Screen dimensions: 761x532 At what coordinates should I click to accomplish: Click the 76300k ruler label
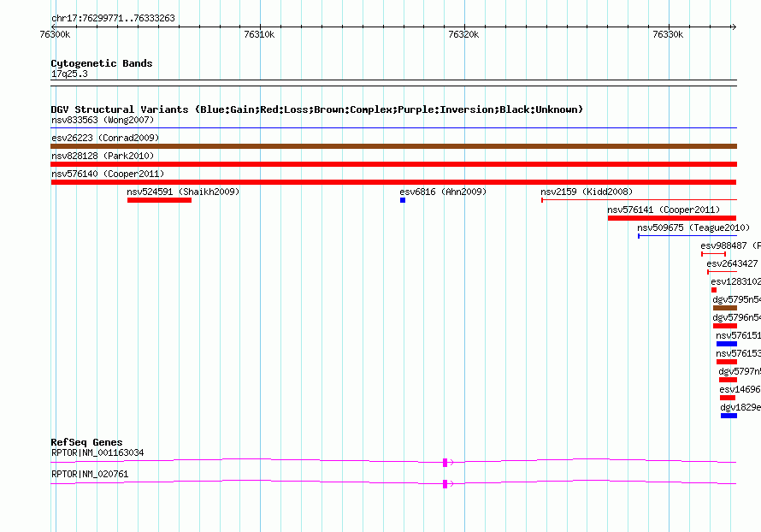(x=55, y=34)
